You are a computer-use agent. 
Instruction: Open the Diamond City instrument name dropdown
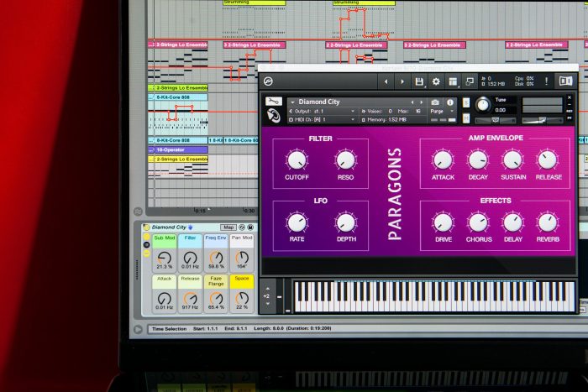coord(292,102)
